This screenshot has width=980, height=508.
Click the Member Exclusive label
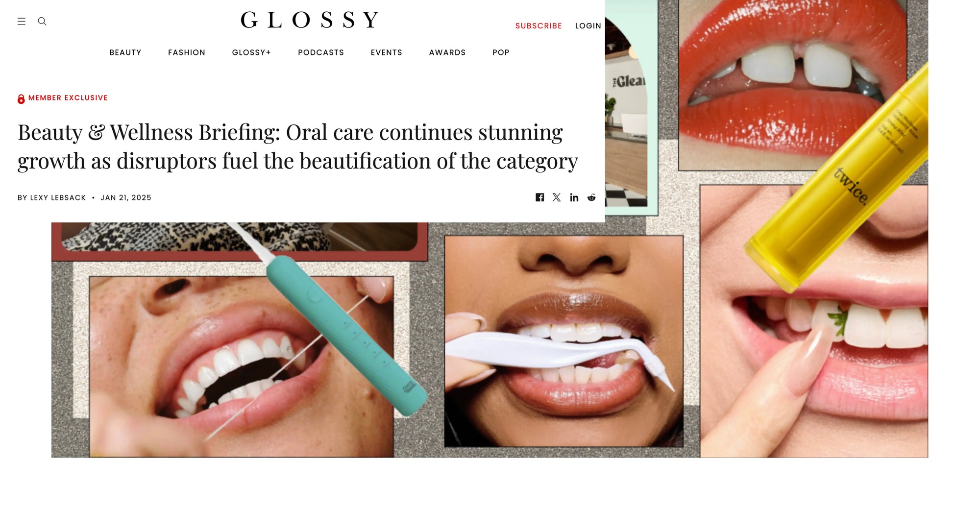click(68, 98)
